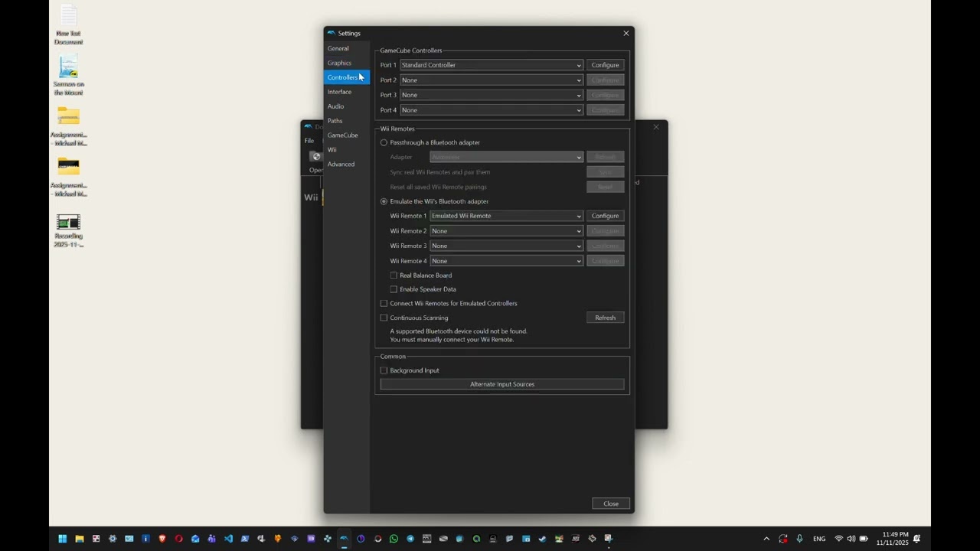Click the Open disc icon in Dolphin main window
Image resolution: width=980 pixels, height=551 pixels.
[315, 160]
